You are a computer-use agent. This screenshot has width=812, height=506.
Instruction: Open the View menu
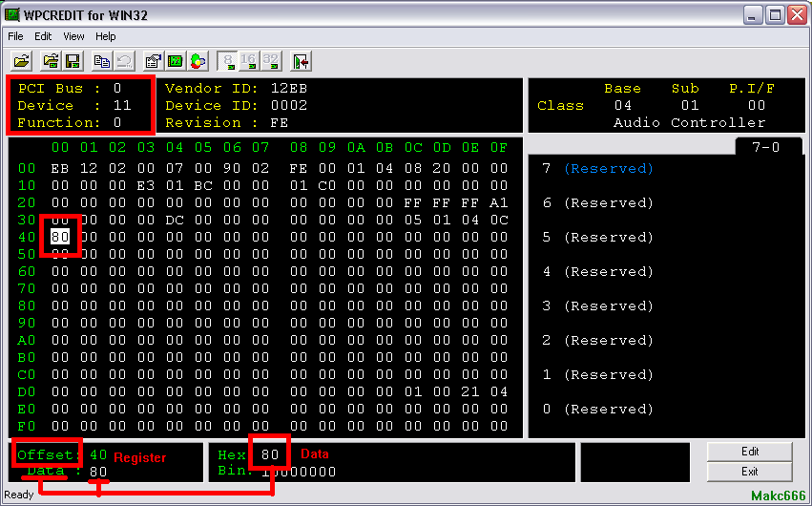pos(73,36)
